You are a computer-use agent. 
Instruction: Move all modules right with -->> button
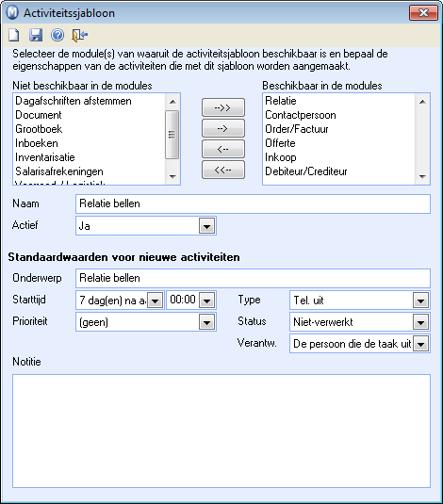223,107
